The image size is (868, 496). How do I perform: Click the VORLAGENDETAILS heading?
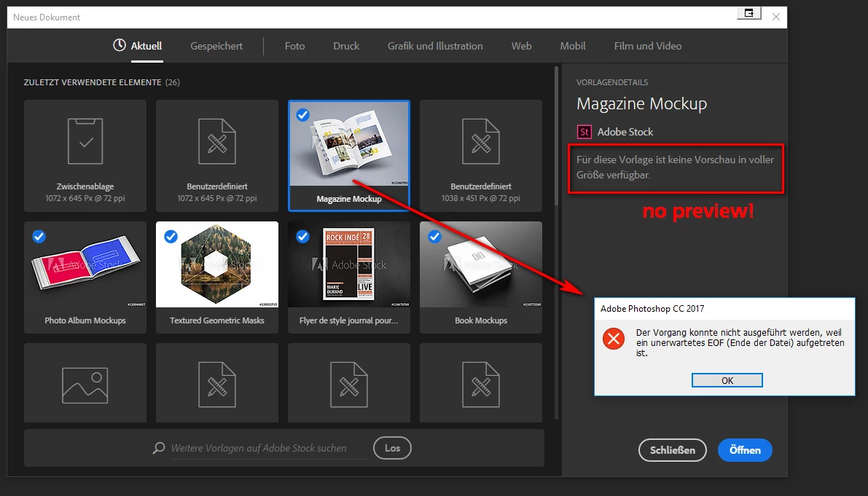(611, 82)
